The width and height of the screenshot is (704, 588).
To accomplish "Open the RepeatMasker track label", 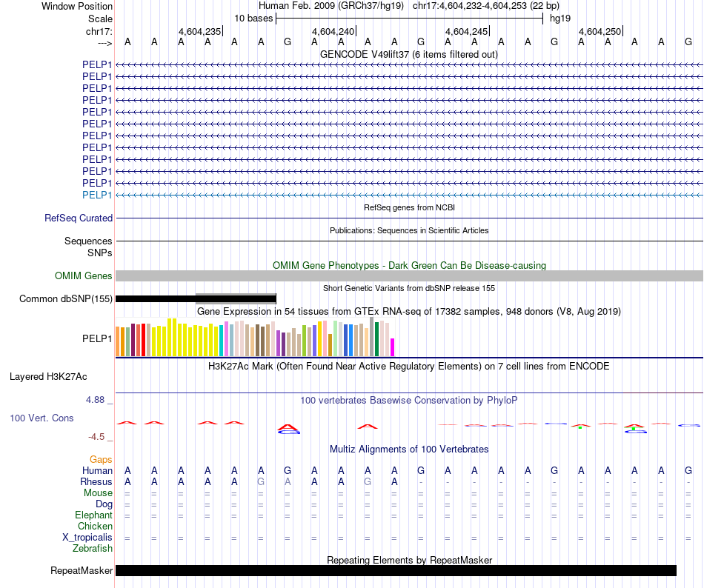I will 82,570.
